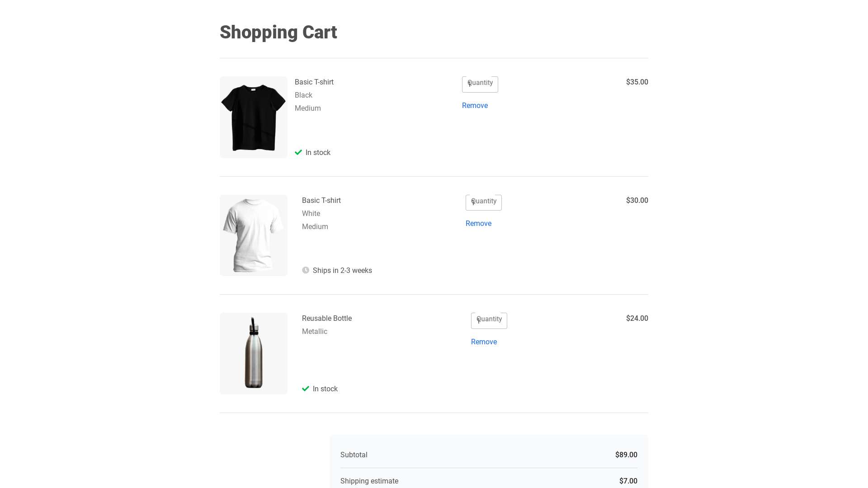Click the Shopping Cart page heading
Image resolution: width=868 pixels, height=488 pixels.
(x=278, y=32)
